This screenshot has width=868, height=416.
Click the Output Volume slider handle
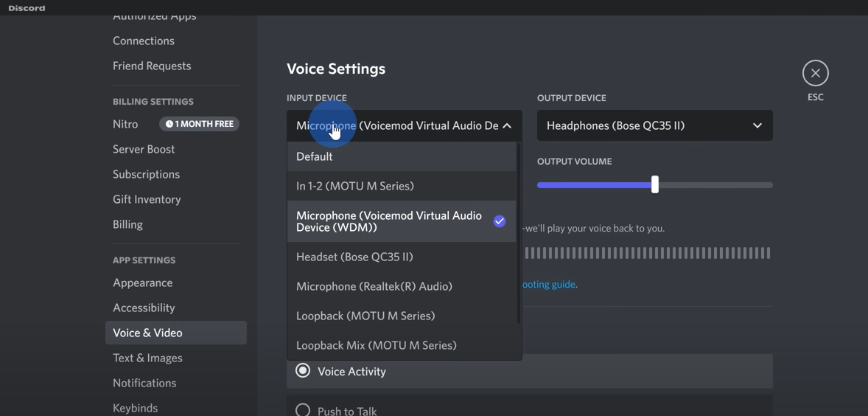(654, 185)
